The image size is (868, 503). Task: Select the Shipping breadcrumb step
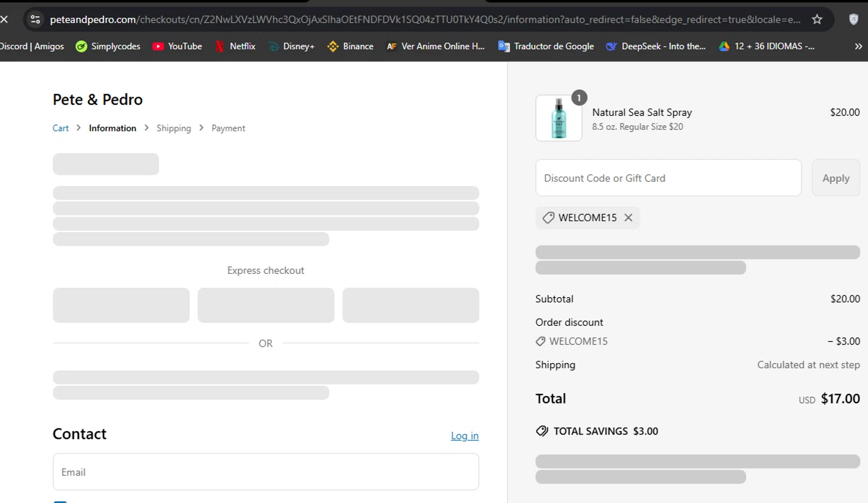[x=174, y=128]
